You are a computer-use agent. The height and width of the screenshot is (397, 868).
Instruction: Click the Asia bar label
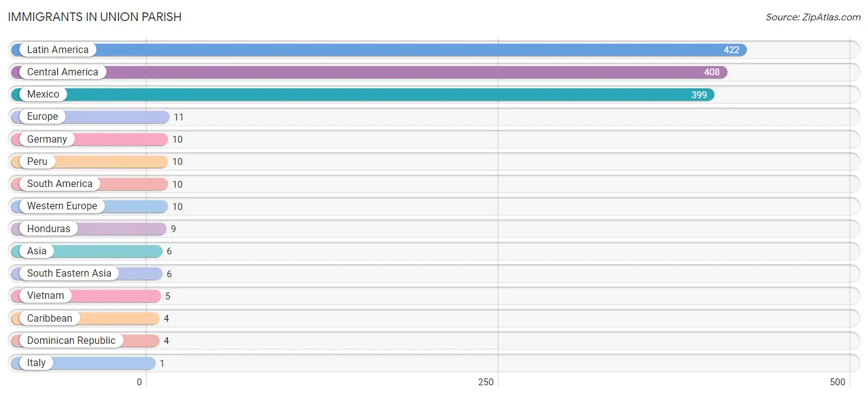tap(37, 251)
